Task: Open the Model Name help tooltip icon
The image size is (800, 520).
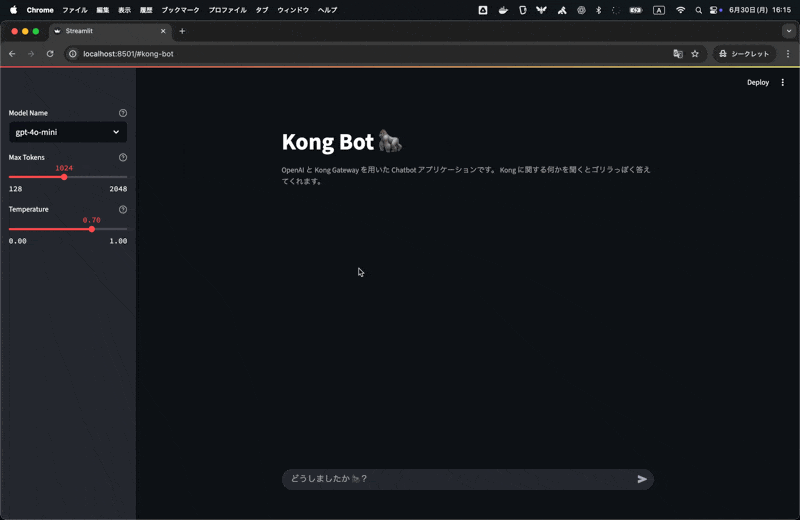Action: [x=123, y=113]
